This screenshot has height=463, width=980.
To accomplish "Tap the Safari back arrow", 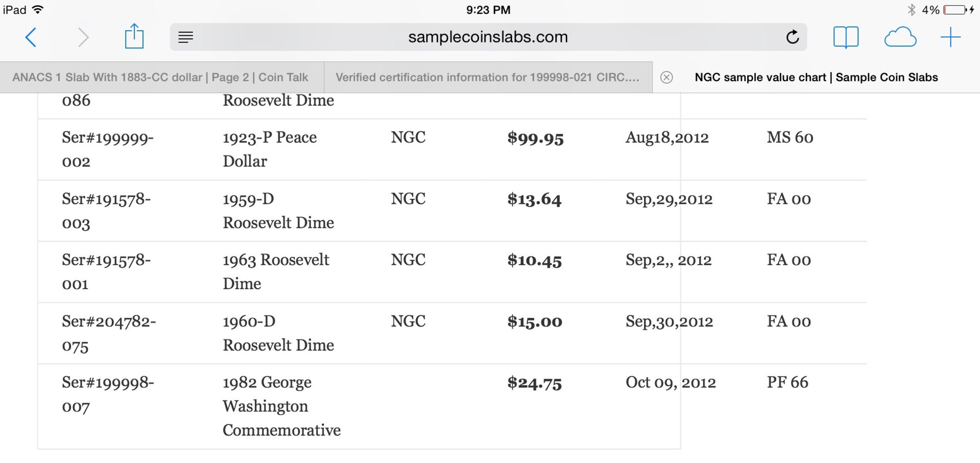I will point(31,37).
